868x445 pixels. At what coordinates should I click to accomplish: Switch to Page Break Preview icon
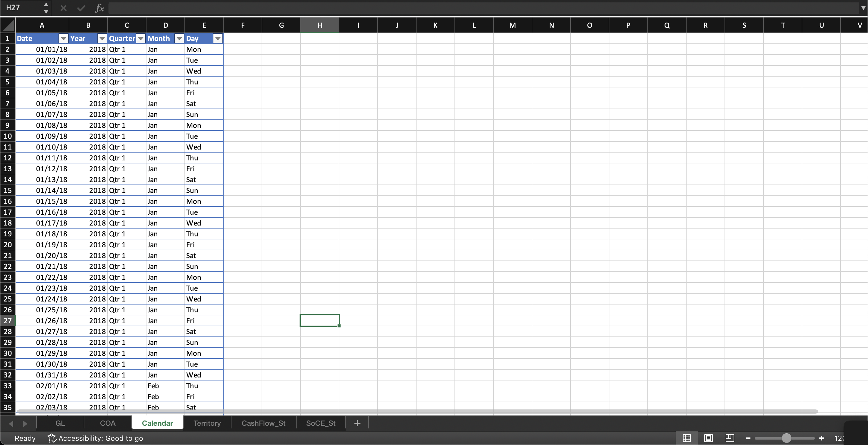click(x=729, y=438)
